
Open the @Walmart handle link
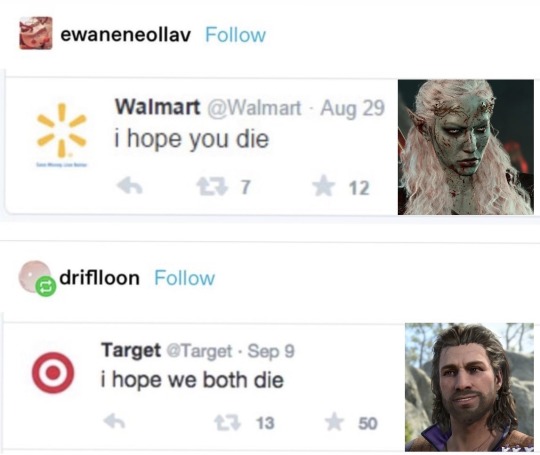(x=254, y=108)
